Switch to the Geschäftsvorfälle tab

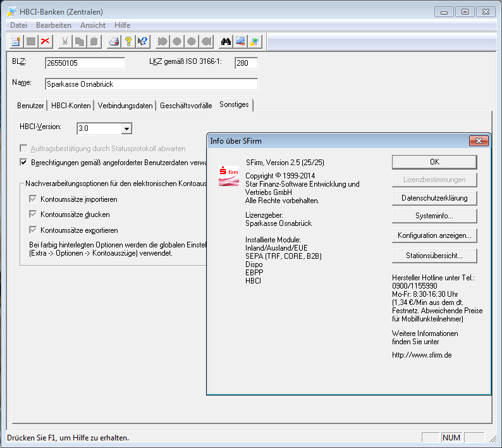point(186,106)
